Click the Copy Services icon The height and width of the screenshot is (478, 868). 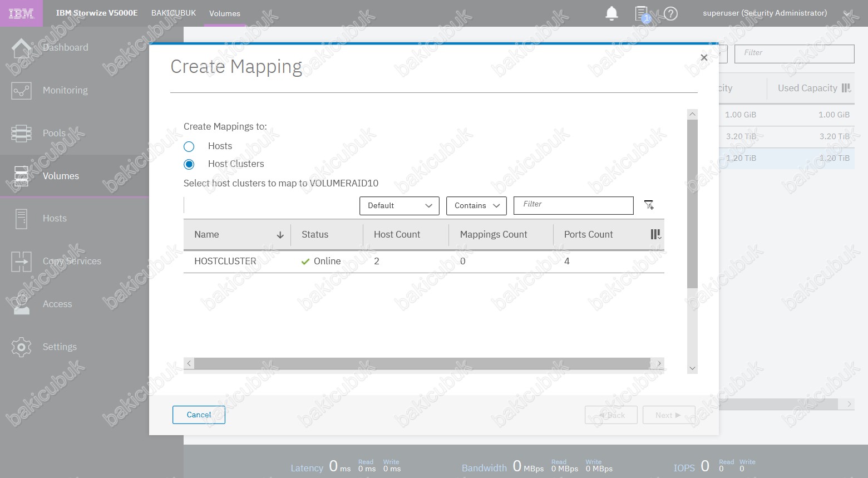pyautogui.click(x=21, y=262)
